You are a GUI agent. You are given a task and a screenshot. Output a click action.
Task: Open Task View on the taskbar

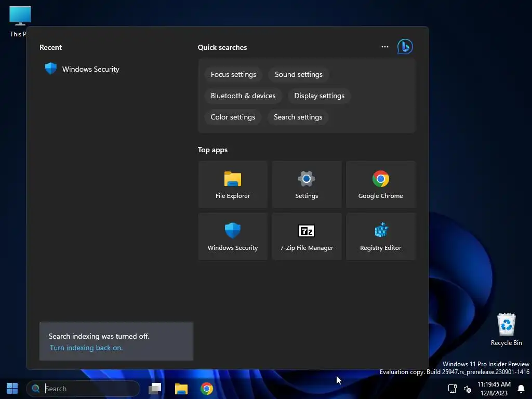click(x=155, y=388)
